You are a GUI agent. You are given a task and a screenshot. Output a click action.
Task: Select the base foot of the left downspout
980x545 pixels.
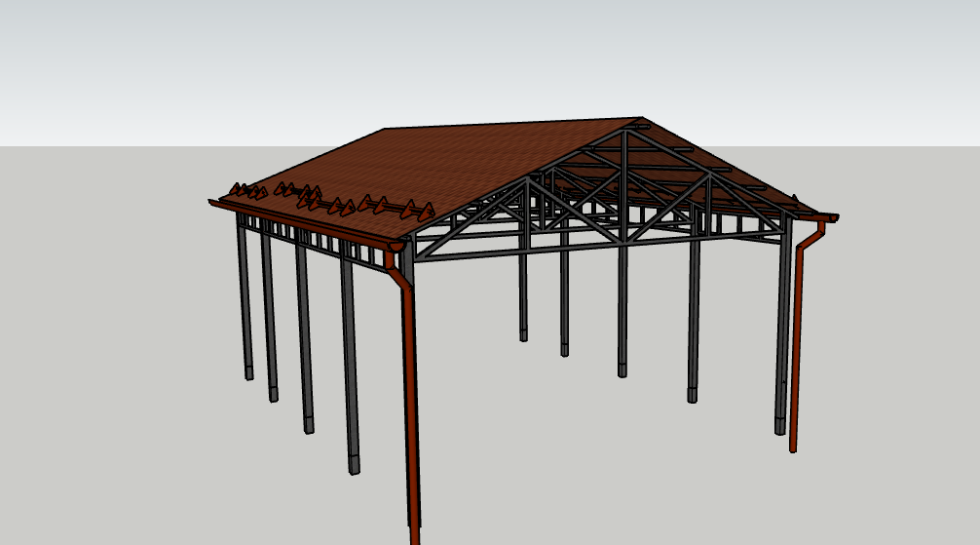pyautogui.click(x=414, y=534)
